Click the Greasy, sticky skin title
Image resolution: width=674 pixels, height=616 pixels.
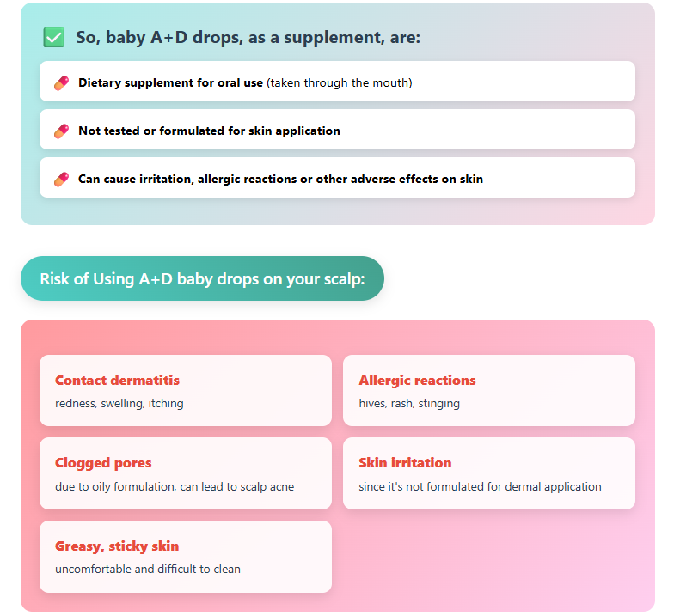tap(117, 546)
